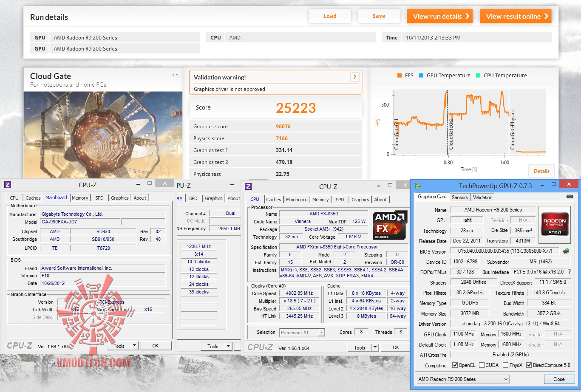581x392 pixels.
Task: Click the GPU-Z camera screenshot icon
Action: click(x=570, y=197)
